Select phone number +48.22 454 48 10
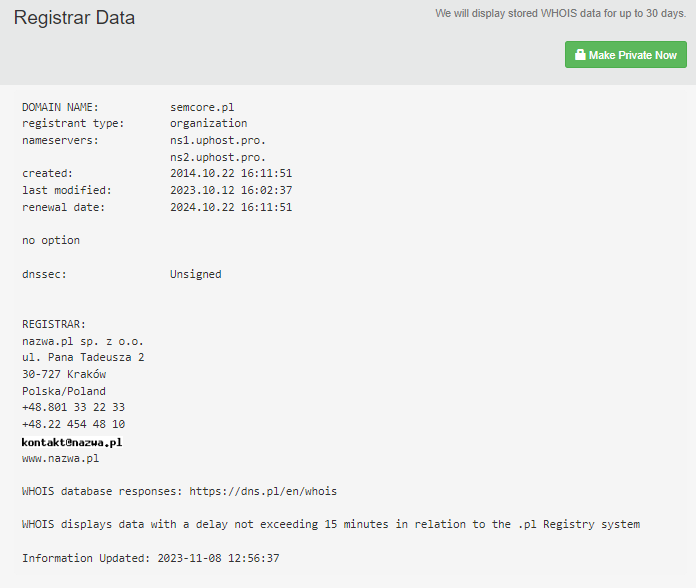 click(x=73, y=424)
